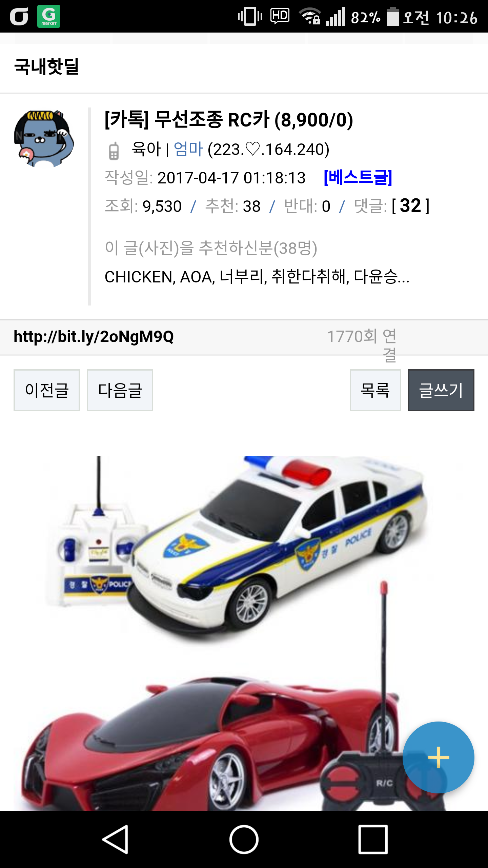
Task: Tap the blue floating plus button
Action: click(x=438, y=757)
